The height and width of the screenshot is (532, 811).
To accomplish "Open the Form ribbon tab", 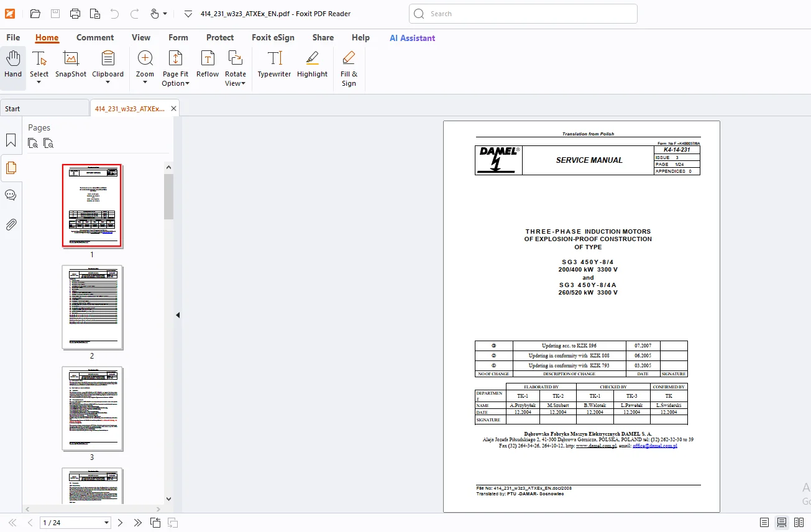I will [x=178, y=37].
